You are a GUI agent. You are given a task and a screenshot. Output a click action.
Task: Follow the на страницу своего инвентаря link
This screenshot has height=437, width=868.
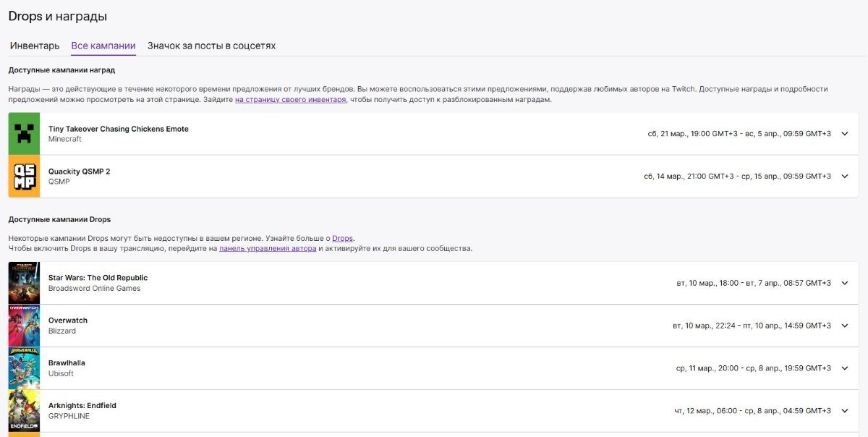(x=291, y=100)
